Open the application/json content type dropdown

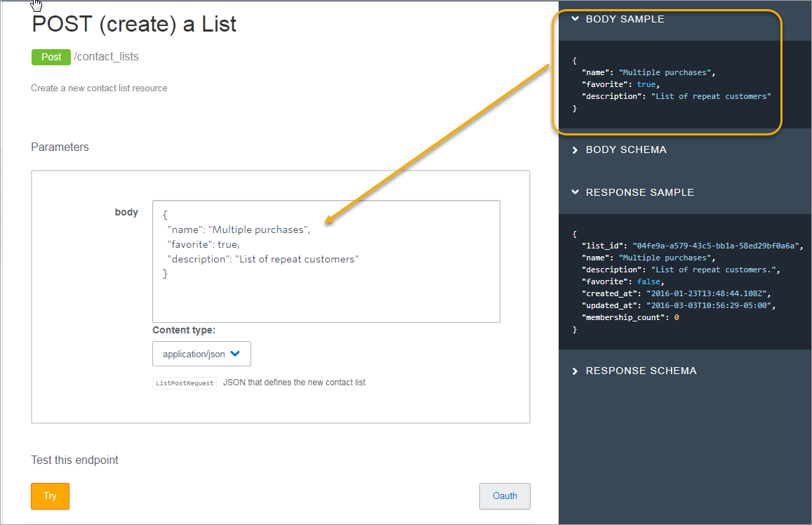point(201,354)
